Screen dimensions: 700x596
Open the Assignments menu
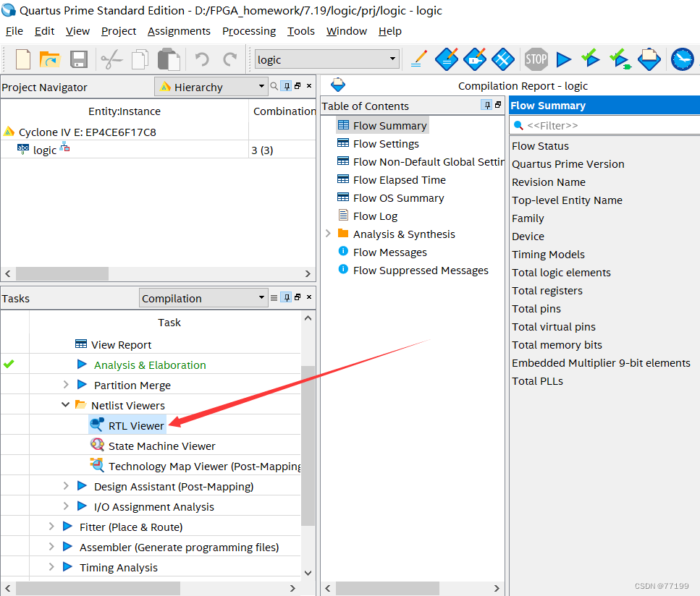click(179, 31)
